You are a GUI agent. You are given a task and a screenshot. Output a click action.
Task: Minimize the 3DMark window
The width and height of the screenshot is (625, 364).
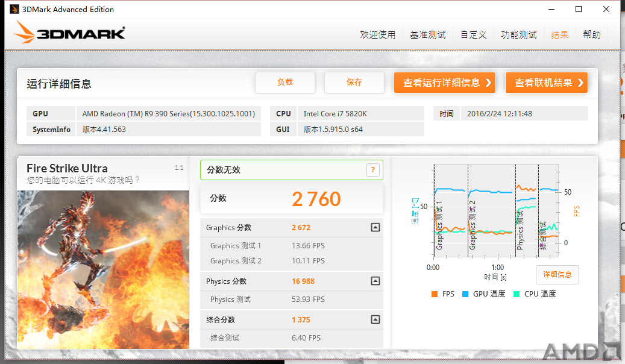tap(551, 9)
